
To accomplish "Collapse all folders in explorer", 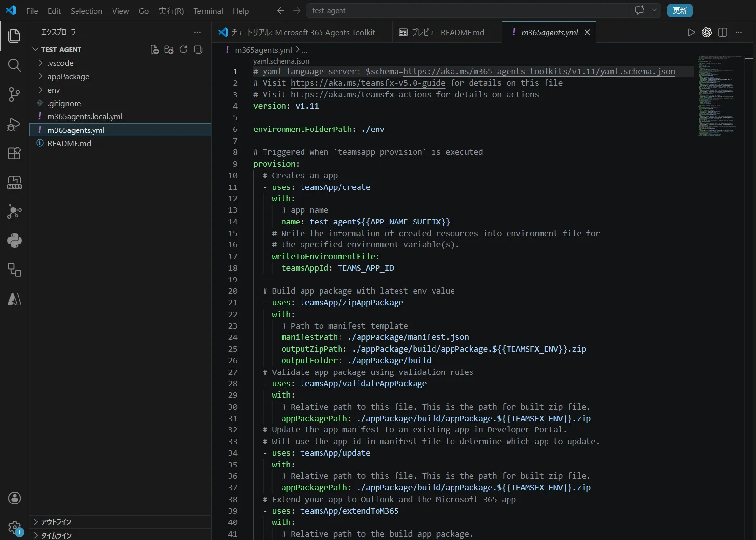I will [198, 50].
